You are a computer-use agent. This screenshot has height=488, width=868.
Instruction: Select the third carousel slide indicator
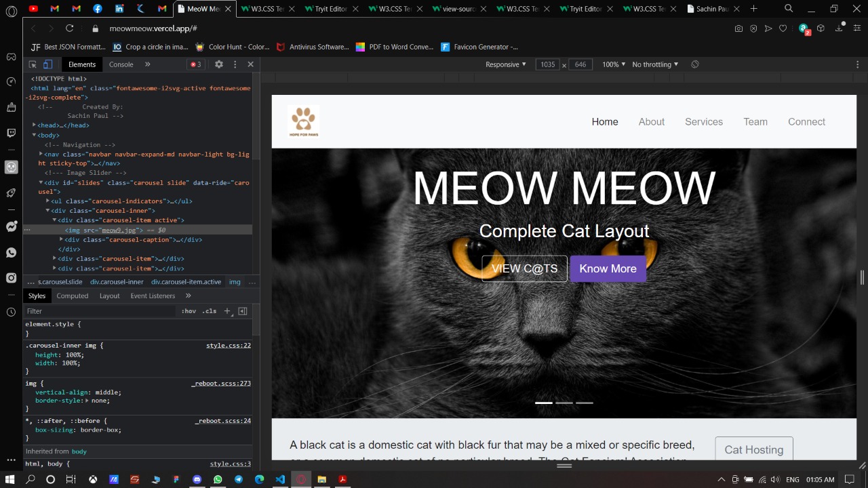pyautogui.click(x=585, y=403)
